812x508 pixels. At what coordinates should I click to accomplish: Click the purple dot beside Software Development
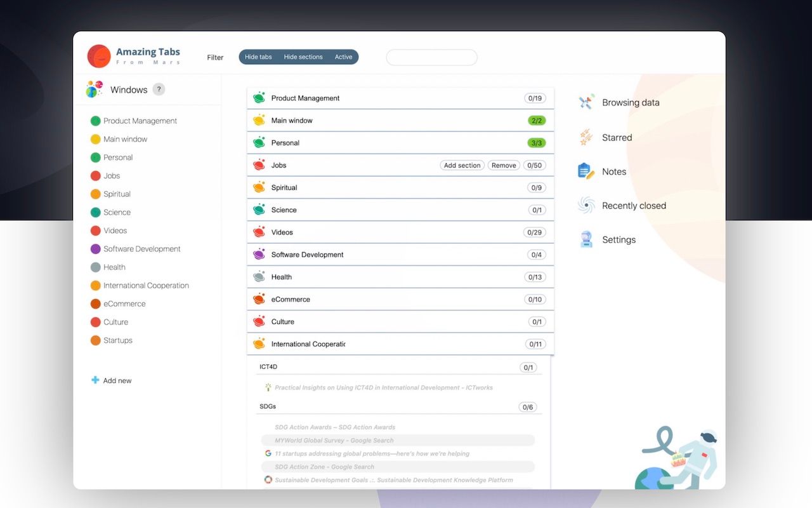coord(96,249)
